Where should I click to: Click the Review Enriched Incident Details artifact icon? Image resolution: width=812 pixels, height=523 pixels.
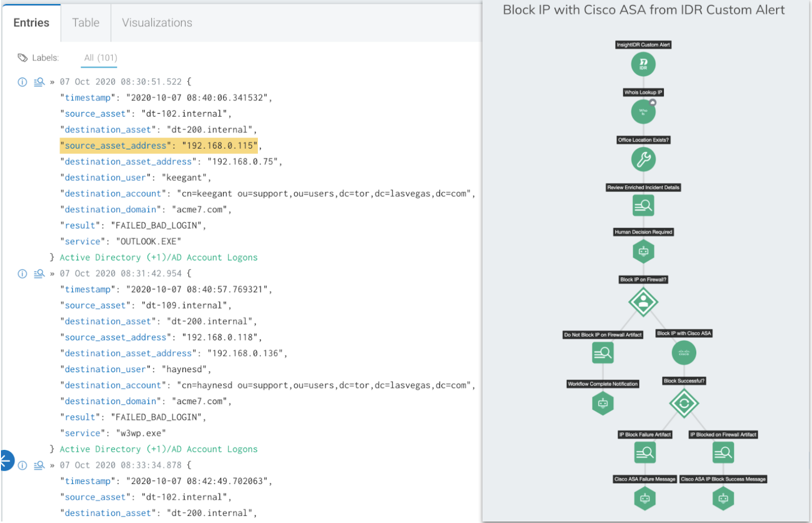643,206
